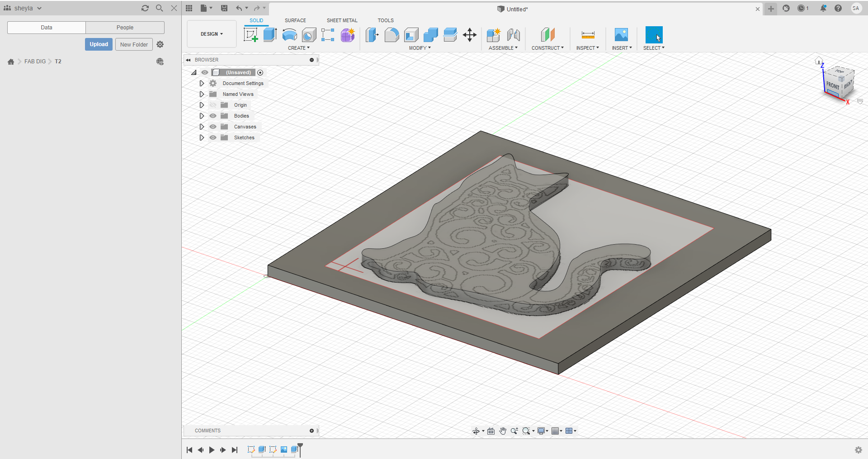Refresh the data panel
The height and width of the screenshot is (459, 868).
(145, 8)
